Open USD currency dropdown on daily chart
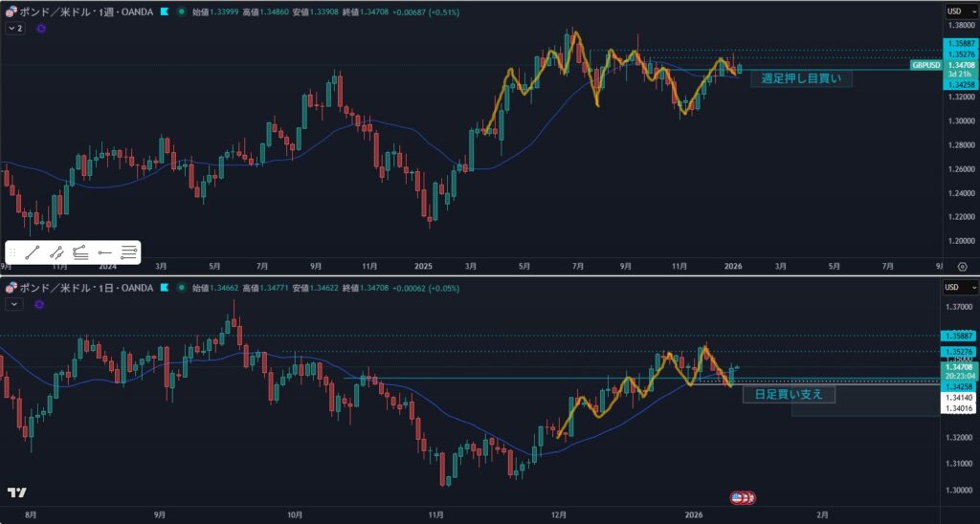Screen dimensions: 980x524 (x=957, y=287)
